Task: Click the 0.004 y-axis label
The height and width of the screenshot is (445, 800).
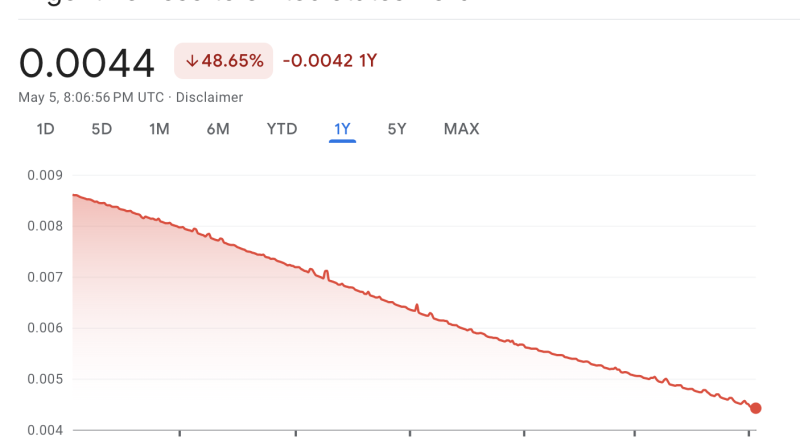Action: click(45, 431)
